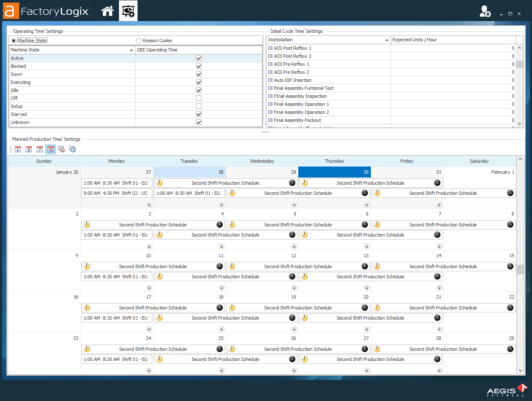Select the Thursday 30 date header
Viewport: 532px width, 401px height.
pos(334,172)
